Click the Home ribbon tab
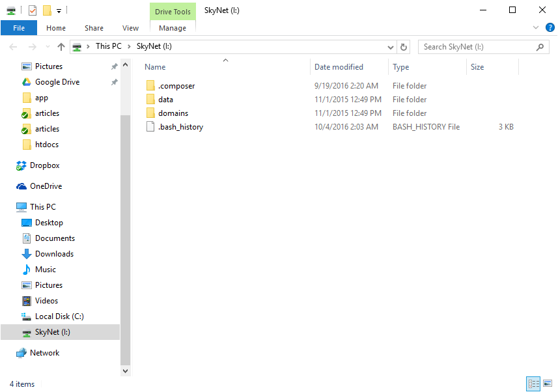 56,28
